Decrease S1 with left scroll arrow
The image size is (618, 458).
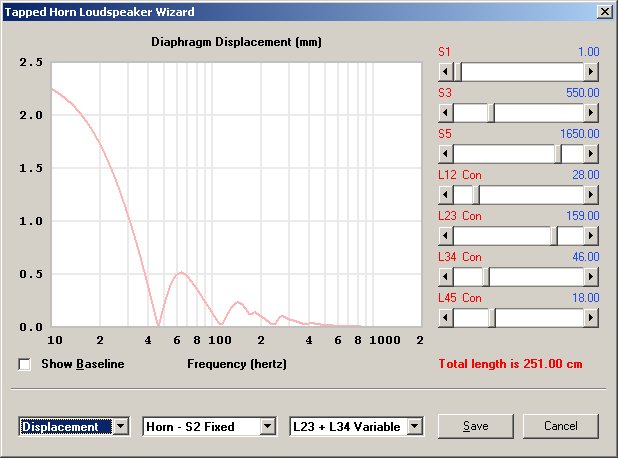[446, 72]
